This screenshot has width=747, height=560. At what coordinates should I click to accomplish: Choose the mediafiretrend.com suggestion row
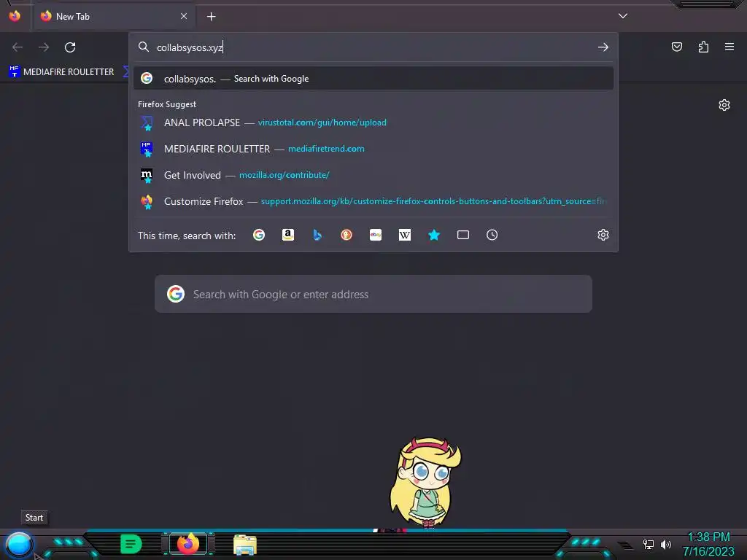point(373,149)
